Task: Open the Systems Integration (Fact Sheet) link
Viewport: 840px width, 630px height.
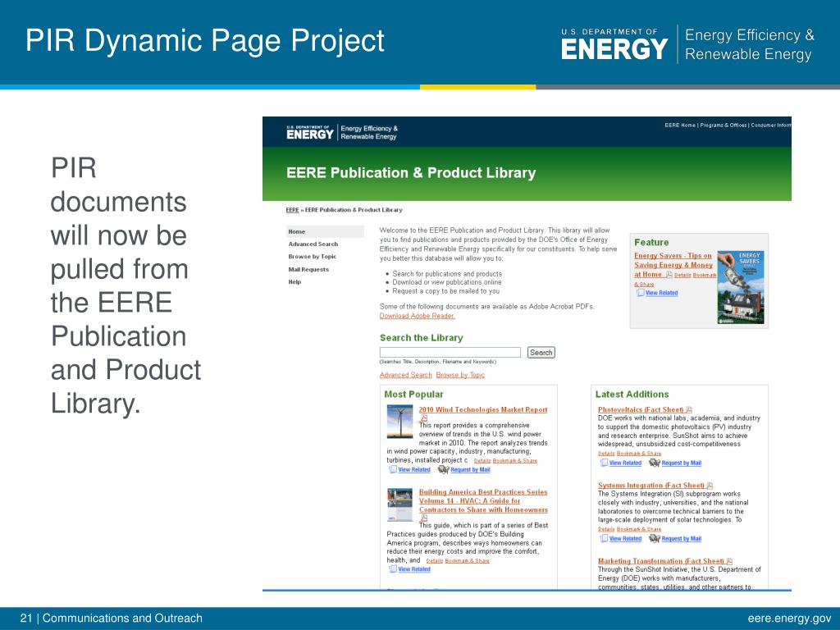Action: tap(651, 486)
